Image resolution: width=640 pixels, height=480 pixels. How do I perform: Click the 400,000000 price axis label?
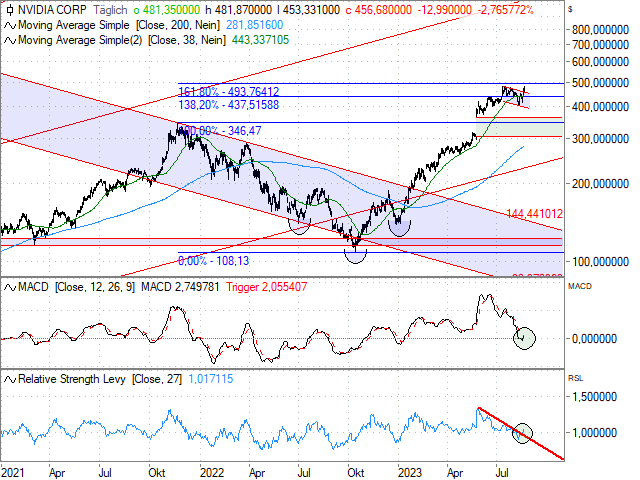600,107
